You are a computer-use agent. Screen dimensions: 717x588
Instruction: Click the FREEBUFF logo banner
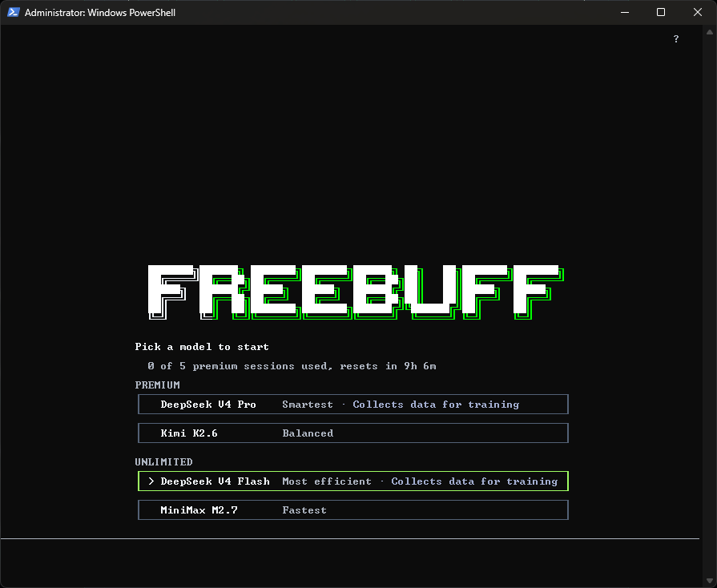coord(356,292)
